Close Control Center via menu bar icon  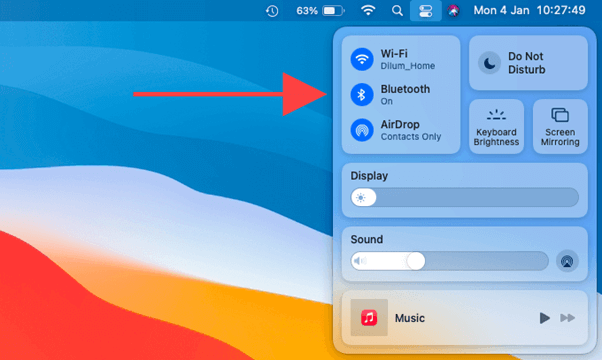pyautogui.click(x=425, y=11)
